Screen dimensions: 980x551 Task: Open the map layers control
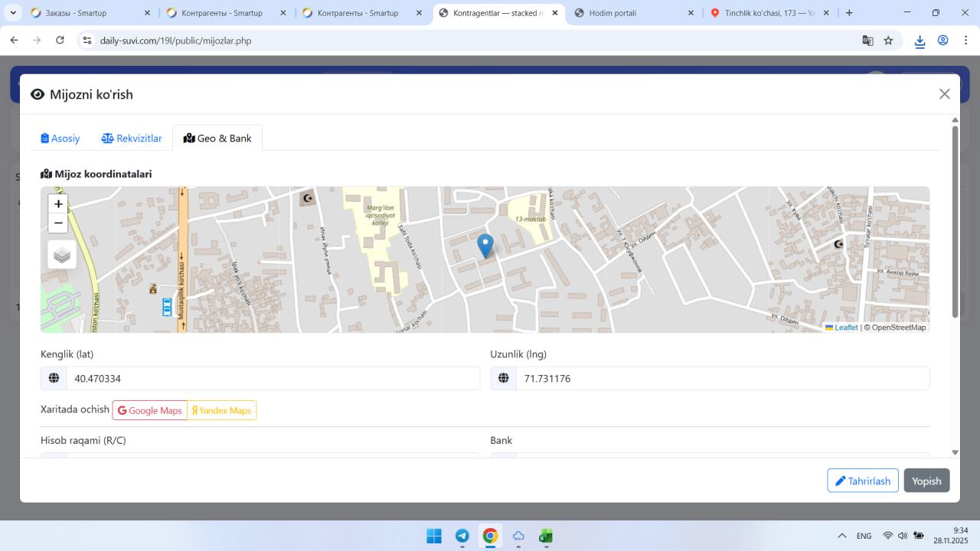click(x=62, y=255)
